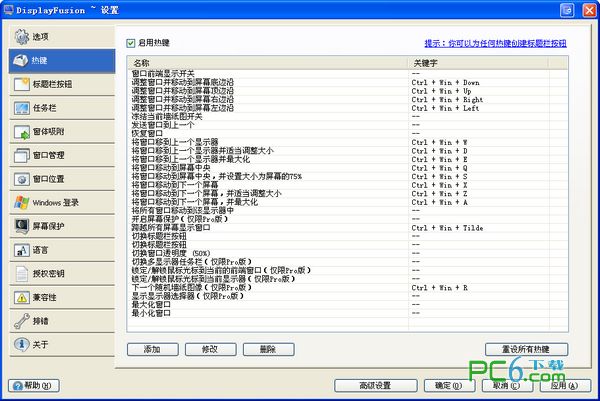600x401 pixels.
Task: Open help via the 帮助(H) button
Action: [34, 385]
